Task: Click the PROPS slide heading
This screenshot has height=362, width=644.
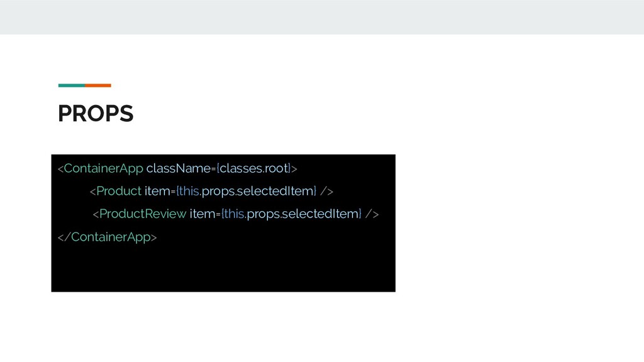Action: (x=96, y=114)
